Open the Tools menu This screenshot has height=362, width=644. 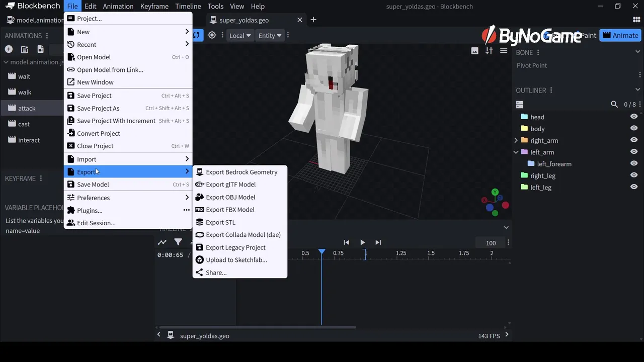point(215,6)
